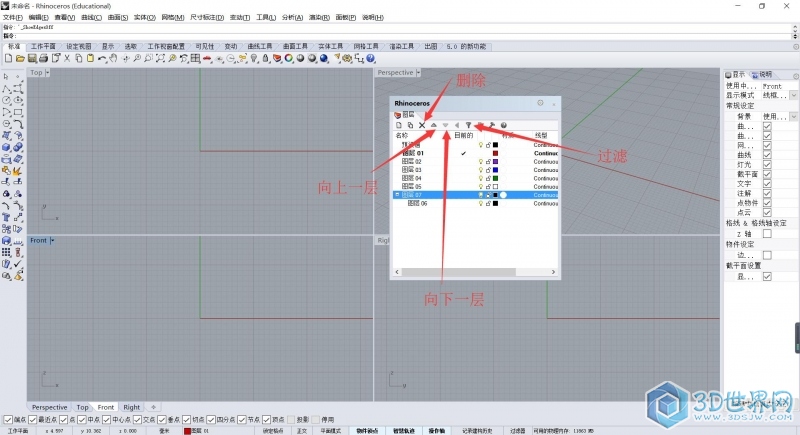Click the purple color swatch of layer 02

495,162
